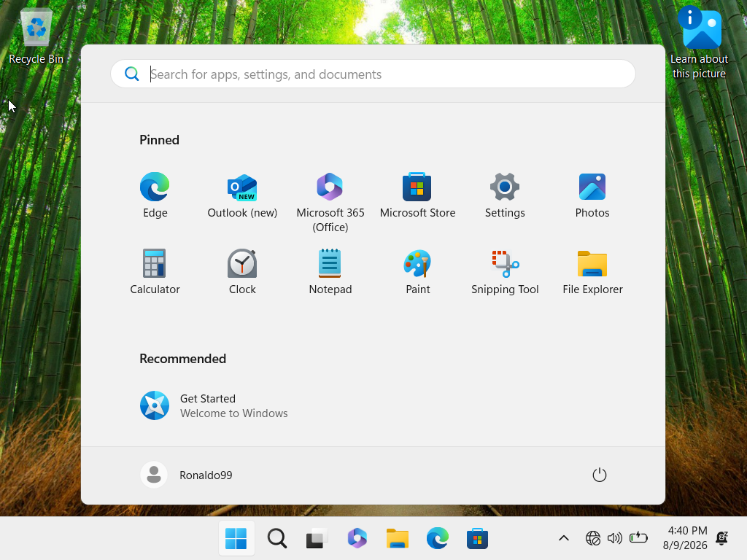747x560 pixels.
Task: Open Microsoft 365 (Office) pinned app
Action: pyautogui.click(x=330, y=201)
